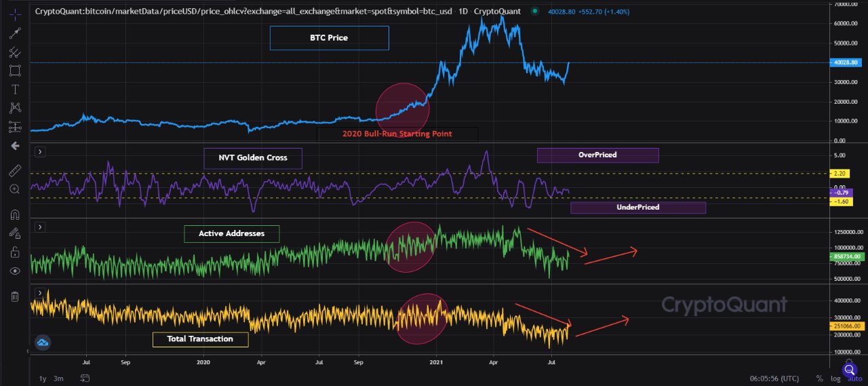Select the UnderPriced text label

638,208
